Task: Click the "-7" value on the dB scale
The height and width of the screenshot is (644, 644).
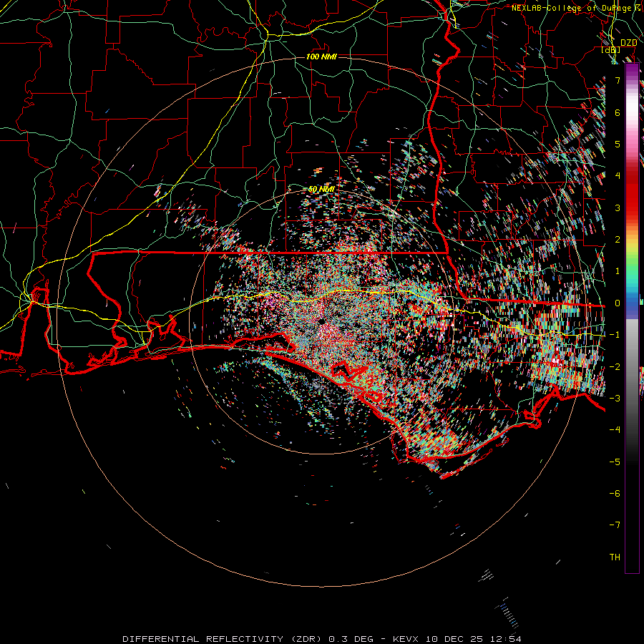Action: coord(615,525)
